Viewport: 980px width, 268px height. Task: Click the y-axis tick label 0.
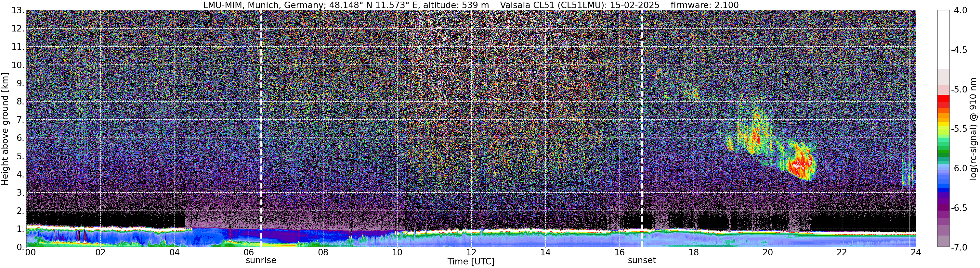(x=20, y=248)
